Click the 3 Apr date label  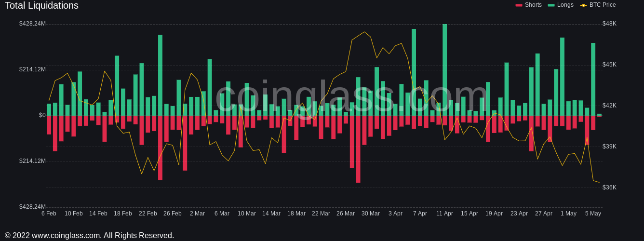click(395, 214)
